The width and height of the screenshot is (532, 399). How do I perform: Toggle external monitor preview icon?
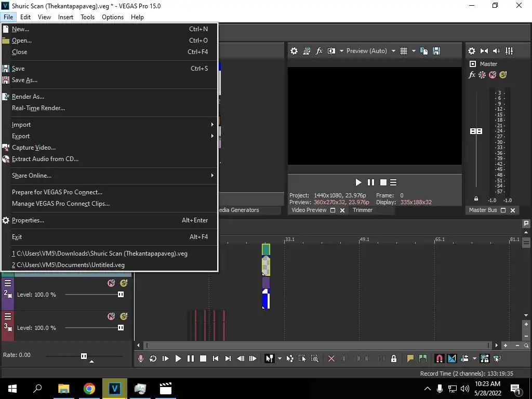[x=307, y=51]
